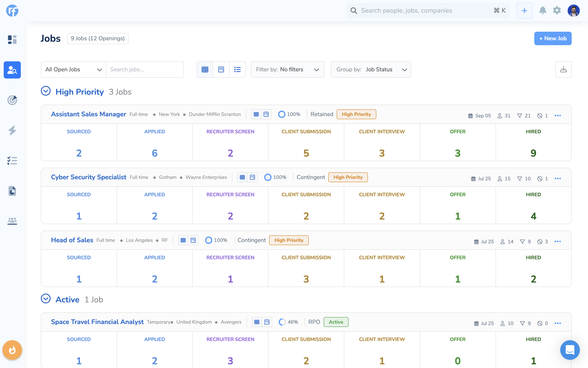This screenshot has height=368, width=588.
Task: Open the Head of Sales job
Action: click(72, 240)
